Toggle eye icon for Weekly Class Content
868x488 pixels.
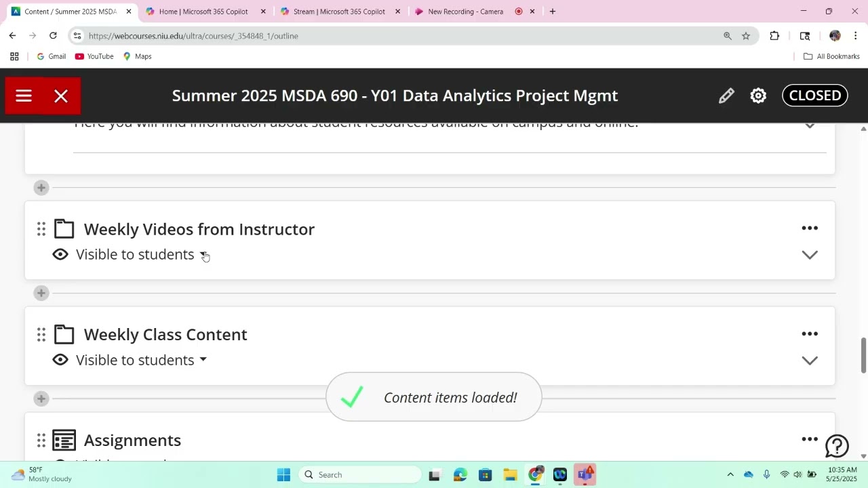(x=60, y=360)
